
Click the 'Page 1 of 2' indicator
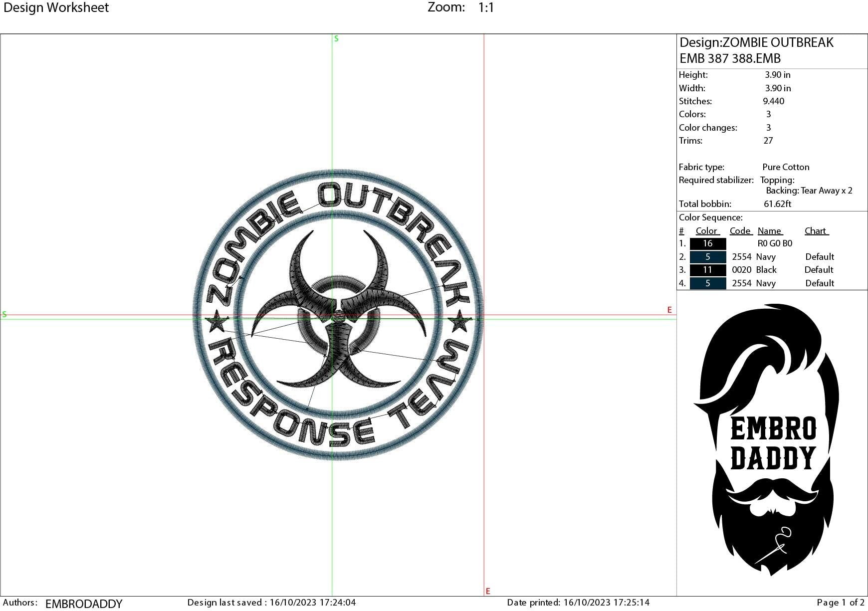coord(841,603)
